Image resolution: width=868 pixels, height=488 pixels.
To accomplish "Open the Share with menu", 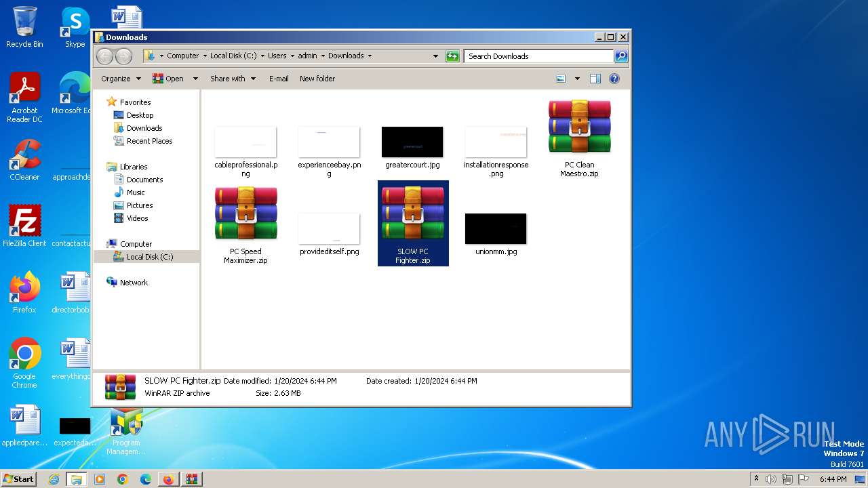I will [x=233, y=79].
